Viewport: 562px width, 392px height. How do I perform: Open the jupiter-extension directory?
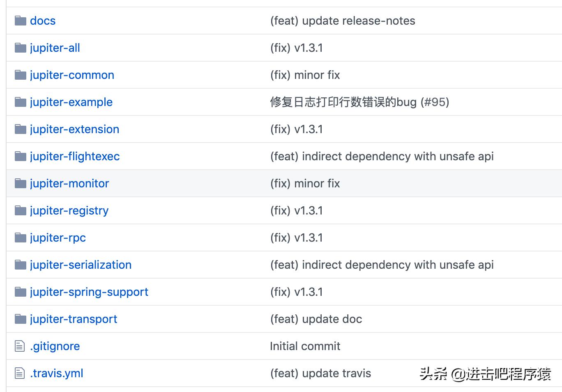(74, 129)
